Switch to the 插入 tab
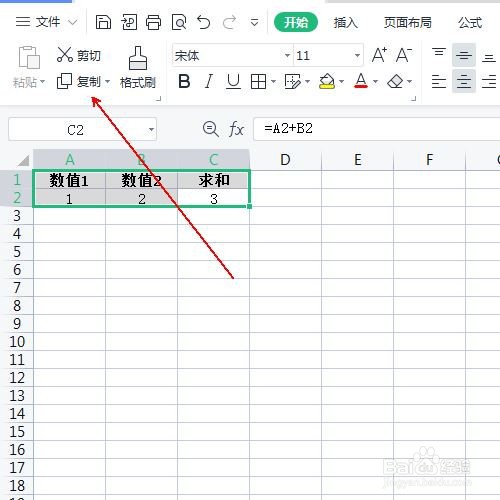The image size is (500, 500). (x=346, y=23)
